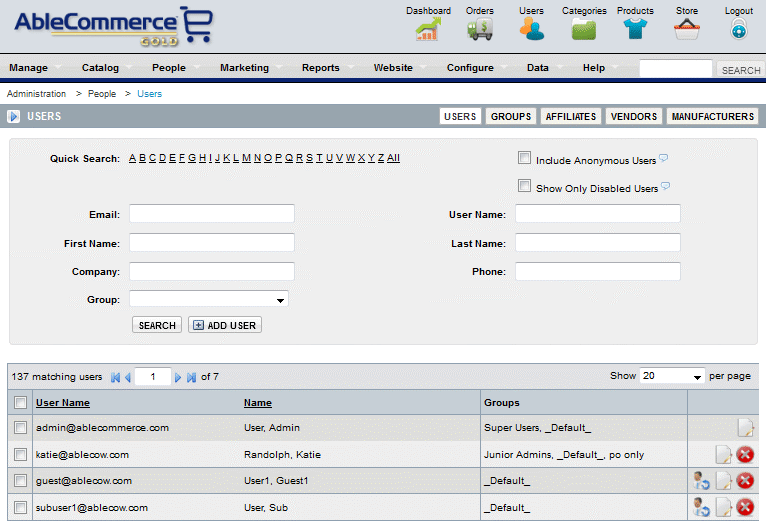Open the Products t-shirt icon
The width and height of the screenshot is (766, 521).
tap(635, 29)
